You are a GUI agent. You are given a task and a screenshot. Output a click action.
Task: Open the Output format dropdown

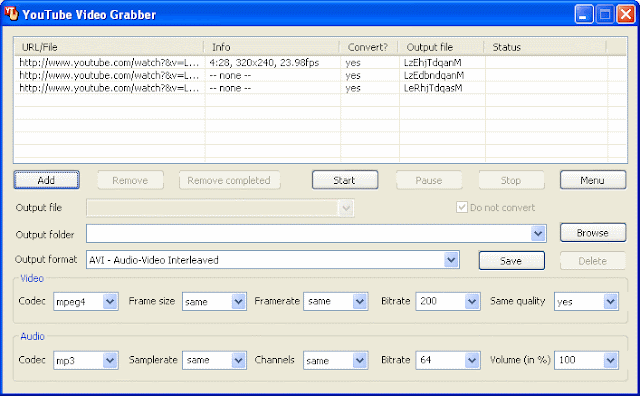tap(451, 260)
